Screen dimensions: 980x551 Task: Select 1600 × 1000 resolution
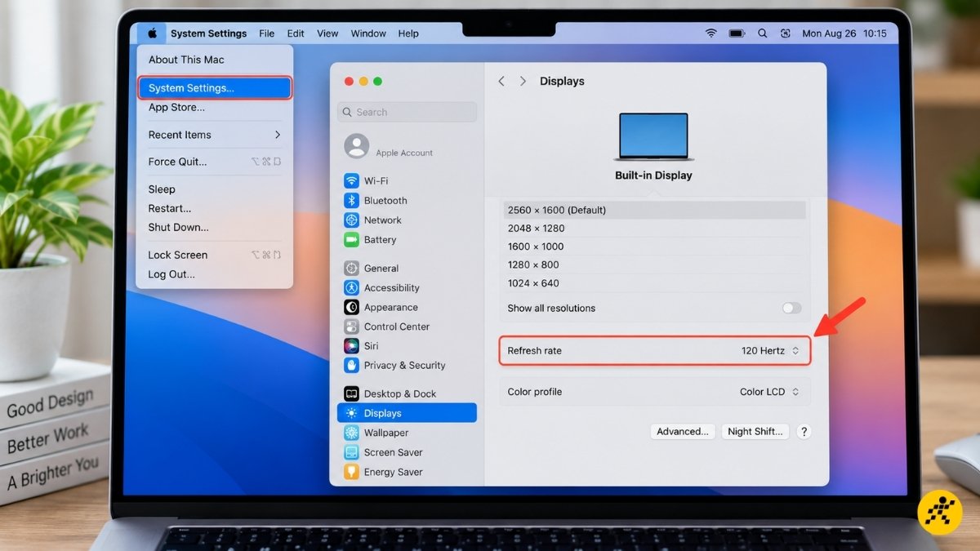click(655, 247)
